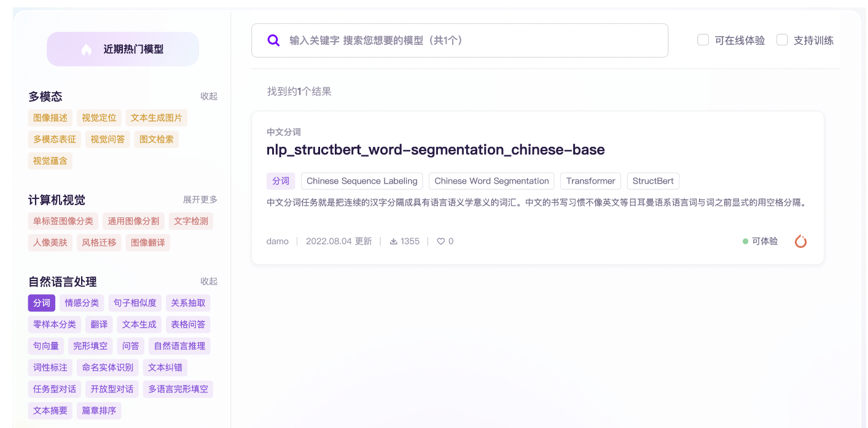Collapse the 多模态 category section

point(209,96)
